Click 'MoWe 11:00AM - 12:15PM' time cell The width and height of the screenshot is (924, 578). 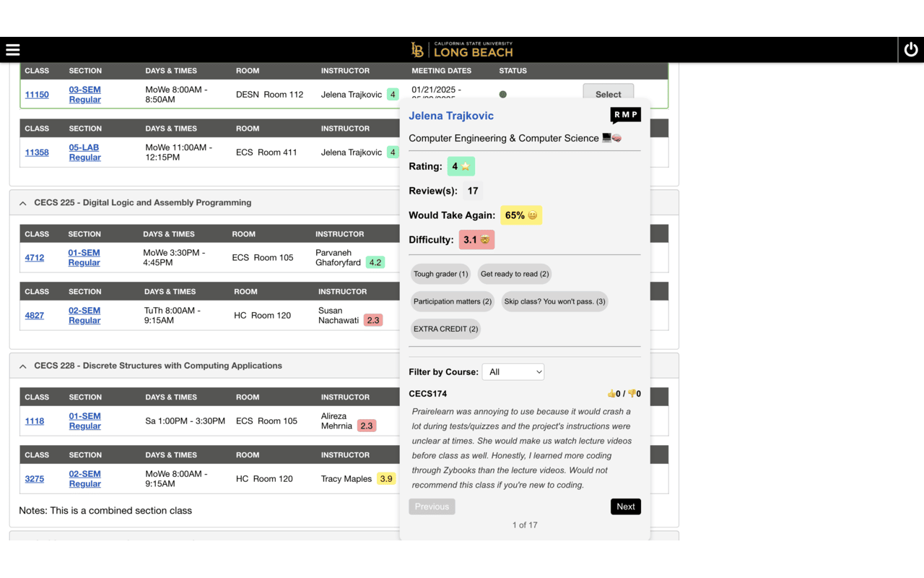pos(179,152)
